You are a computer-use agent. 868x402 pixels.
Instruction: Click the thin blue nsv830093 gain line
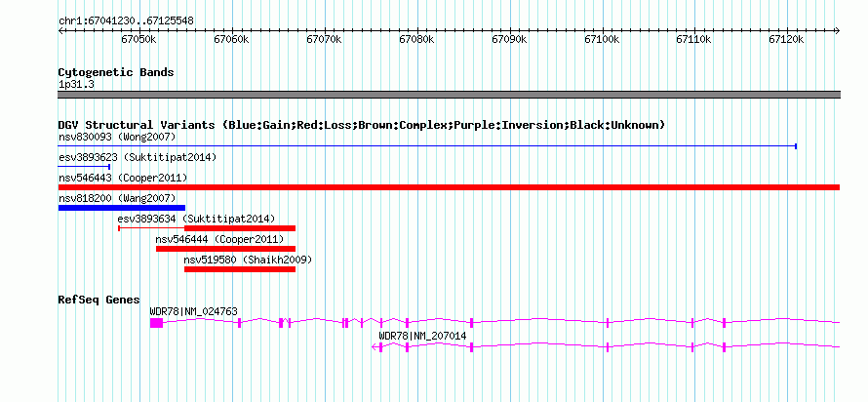(x=427, y=146)
